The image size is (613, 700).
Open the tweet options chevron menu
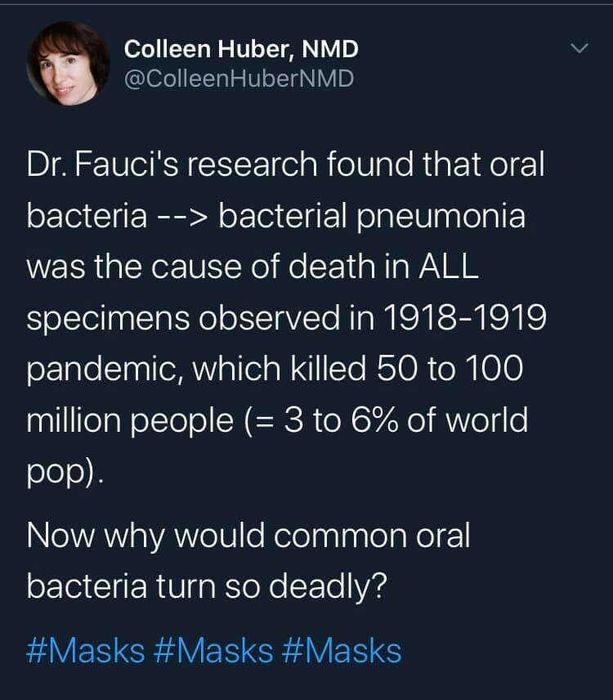click(x=579, y=51)
